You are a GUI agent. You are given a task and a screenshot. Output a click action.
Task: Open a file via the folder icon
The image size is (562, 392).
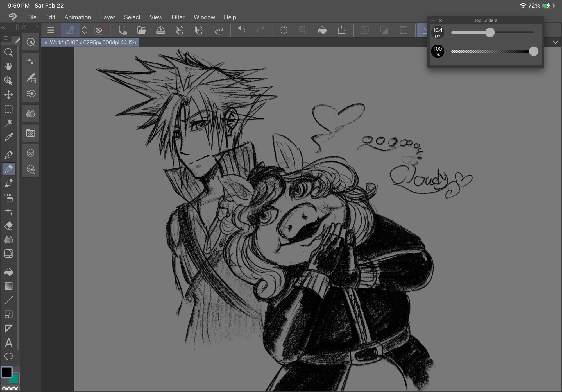click(142, 30)
